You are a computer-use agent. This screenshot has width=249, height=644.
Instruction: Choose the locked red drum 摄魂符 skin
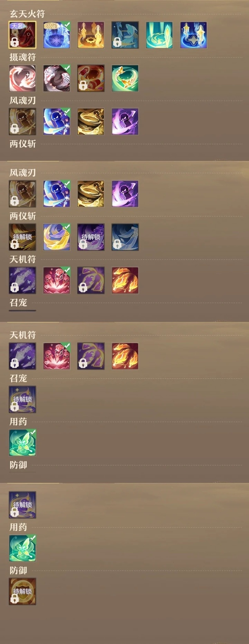(x=90, y=78)
